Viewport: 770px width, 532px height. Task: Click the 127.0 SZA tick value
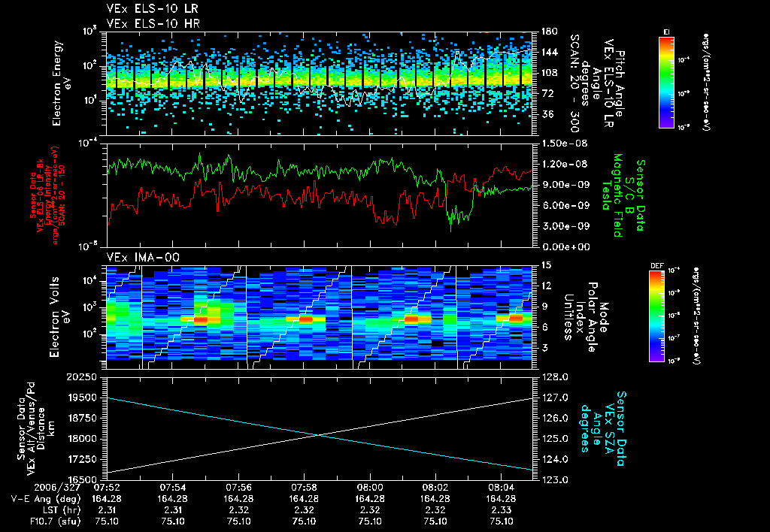click(x=554, y=397)
